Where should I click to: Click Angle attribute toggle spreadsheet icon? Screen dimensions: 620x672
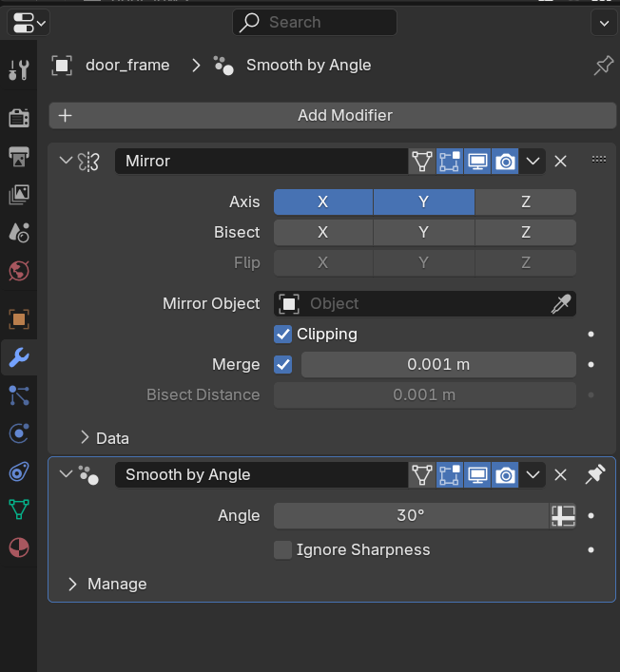[x=563, y=515]
